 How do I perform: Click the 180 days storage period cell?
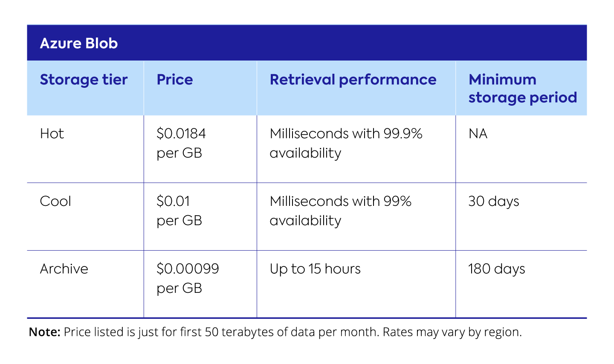click(497, 269)
